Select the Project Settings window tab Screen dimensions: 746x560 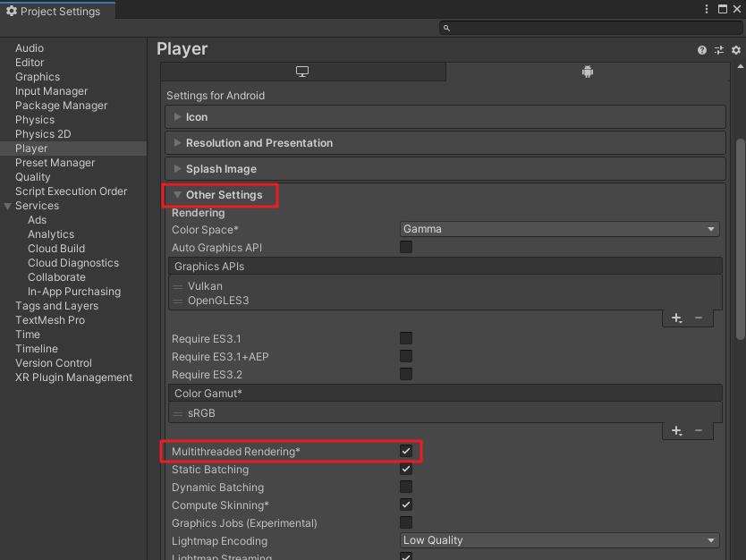click(x=57, y=11)
